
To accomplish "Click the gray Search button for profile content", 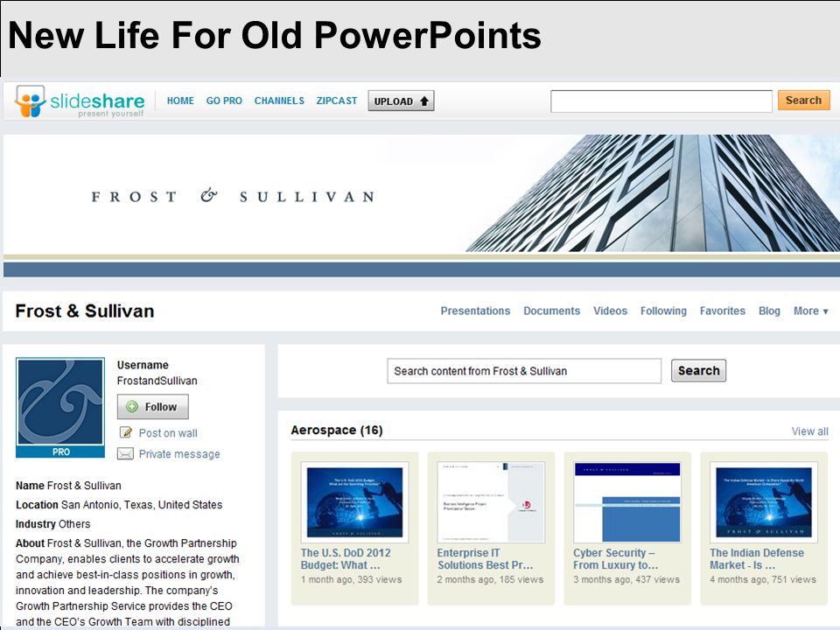I will pyautogui.click(x=698, y=371).
